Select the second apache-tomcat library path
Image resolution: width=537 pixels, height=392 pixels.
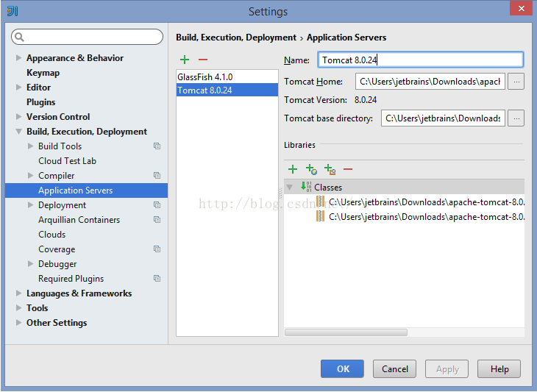pos(427,217)
